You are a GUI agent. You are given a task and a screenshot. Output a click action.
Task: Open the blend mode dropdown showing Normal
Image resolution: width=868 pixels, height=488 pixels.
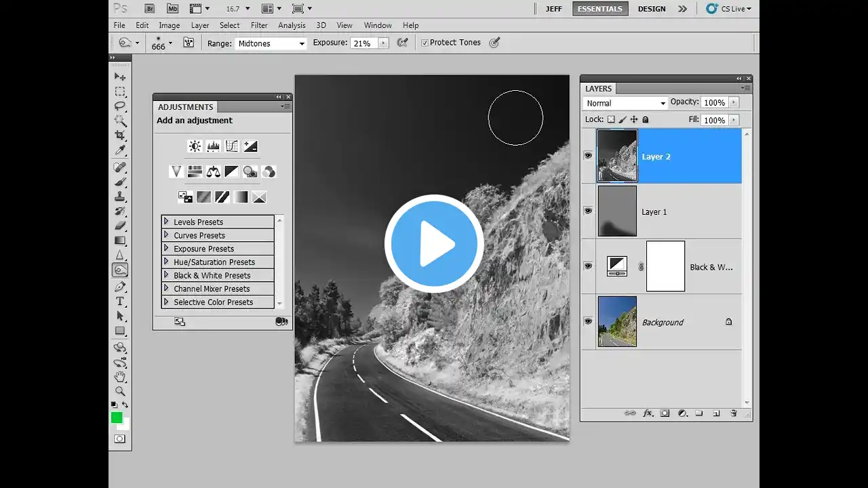coord(625,103)
